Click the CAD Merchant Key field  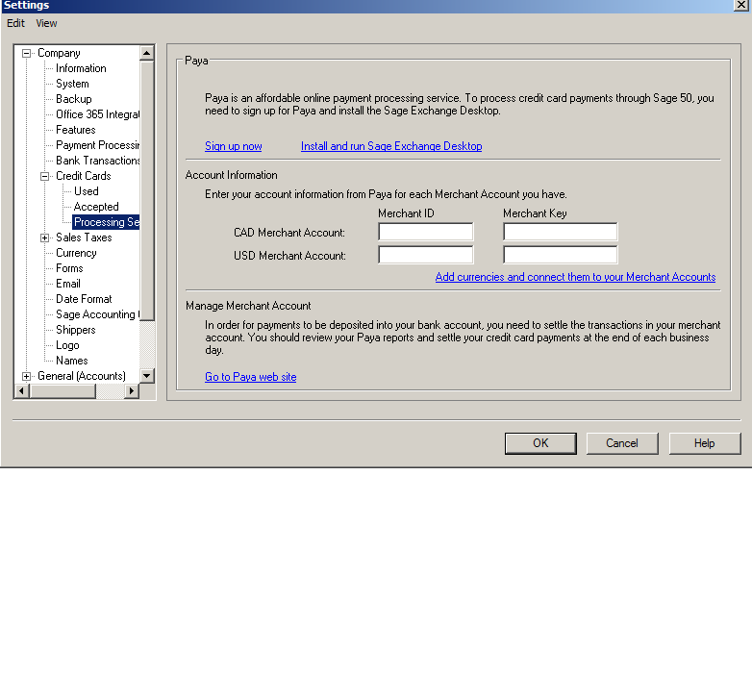(x=561, y=232)
